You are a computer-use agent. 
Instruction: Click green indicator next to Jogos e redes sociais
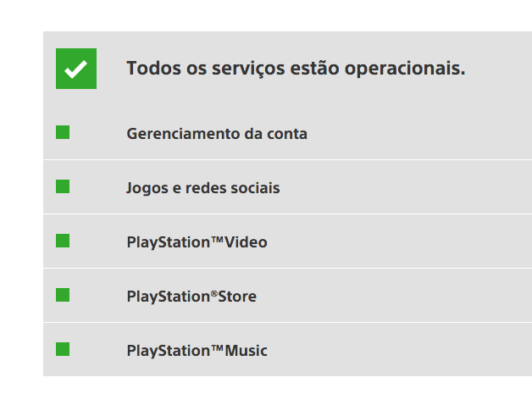63,186
